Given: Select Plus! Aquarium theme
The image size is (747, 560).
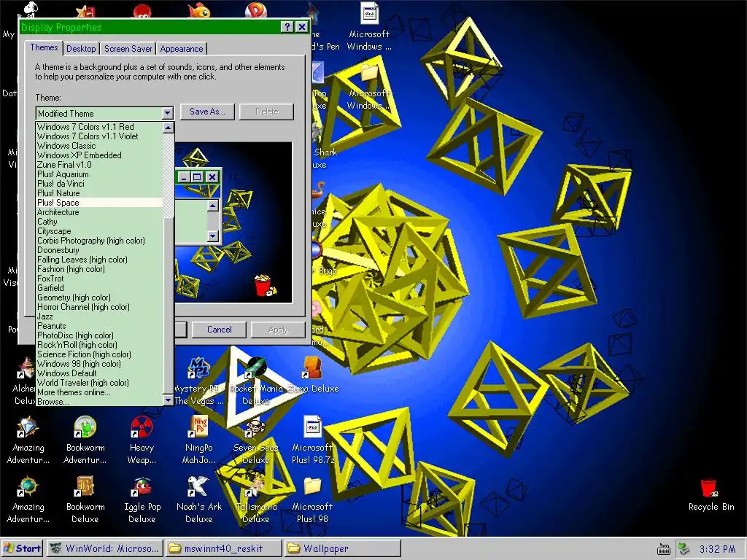Looking at the screenshot, I should pyautogui.click(x=99, y=174).
